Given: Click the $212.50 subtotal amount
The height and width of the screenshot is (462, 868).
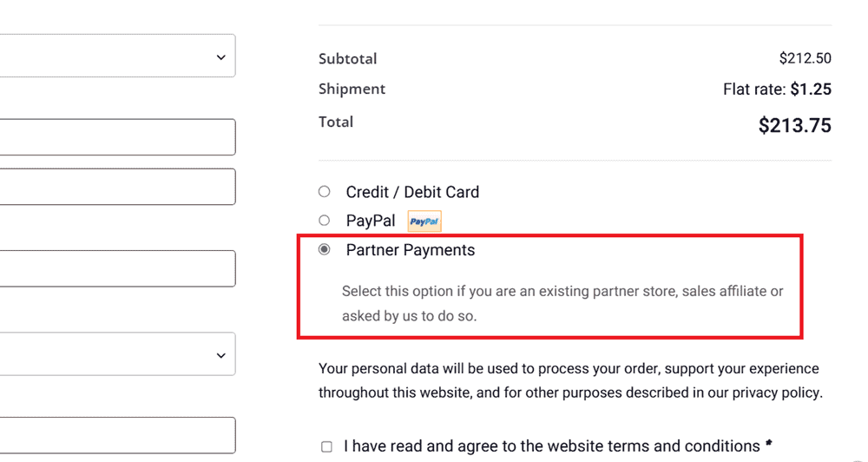Looking at the screenshot, I should click(805, 59).
